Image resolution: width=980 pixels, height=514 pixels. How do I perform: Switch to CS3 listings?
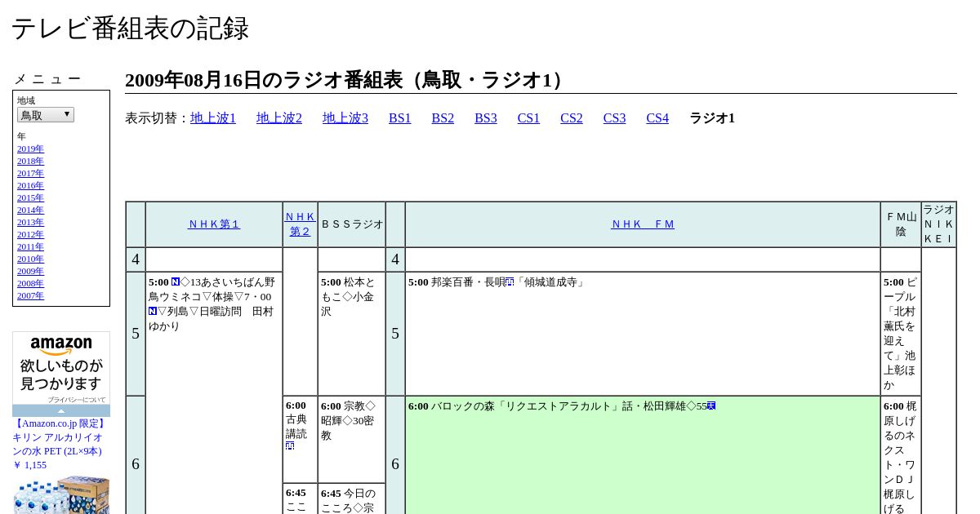tap(614, 118)
